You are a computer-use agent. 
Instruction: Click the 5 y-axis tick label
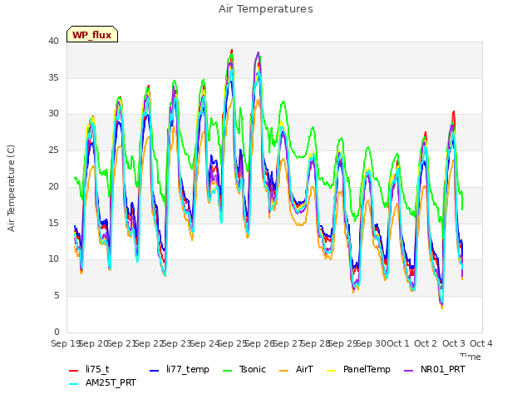57,296
